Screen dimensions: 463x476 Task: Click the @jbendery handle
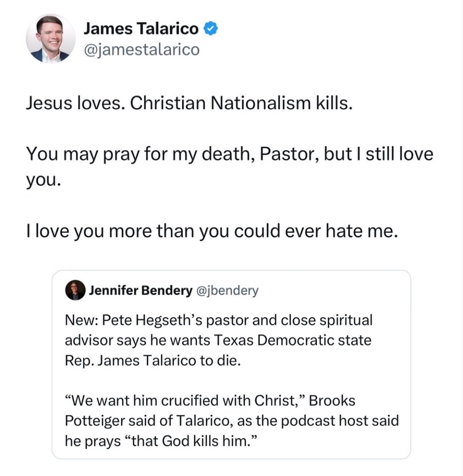tap(227, 291)
